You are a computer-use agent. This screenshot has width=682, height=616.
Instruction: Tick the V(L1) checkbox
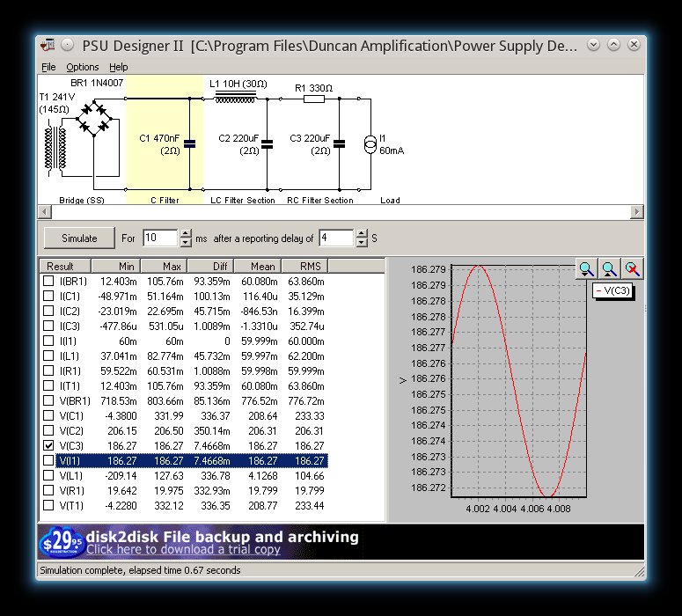(48, 475)
